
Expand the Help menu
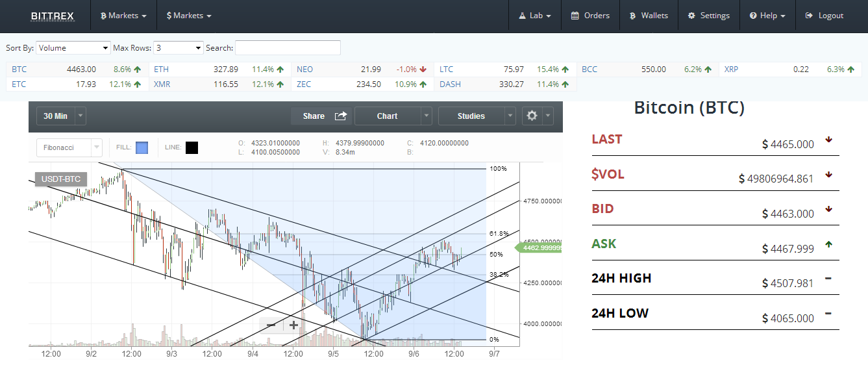tap(767, 16)
